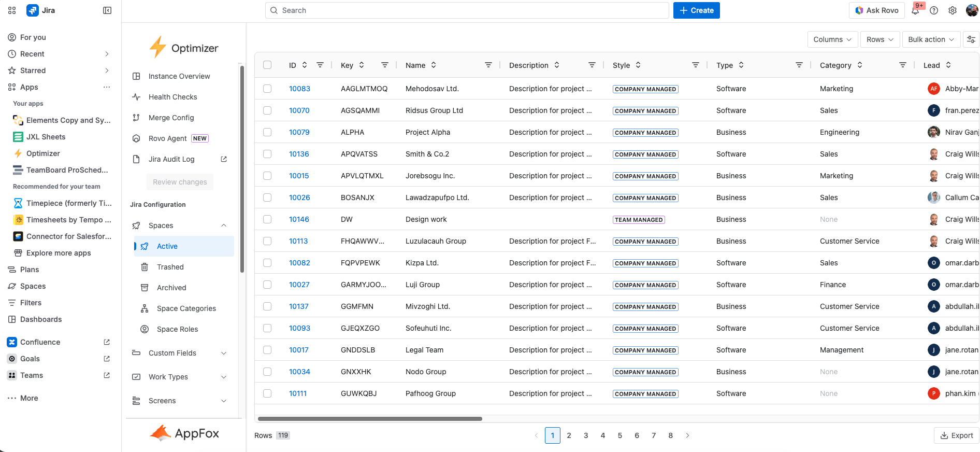980x452 pixels.
Task: Open the Columns dropdown
Action: [832, 39]
